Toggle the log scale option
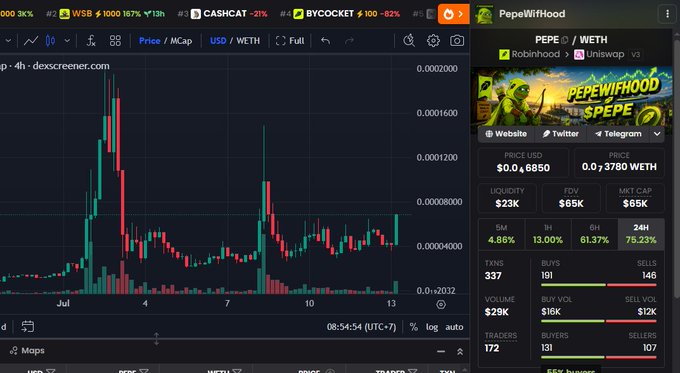 tap(432, 327)
